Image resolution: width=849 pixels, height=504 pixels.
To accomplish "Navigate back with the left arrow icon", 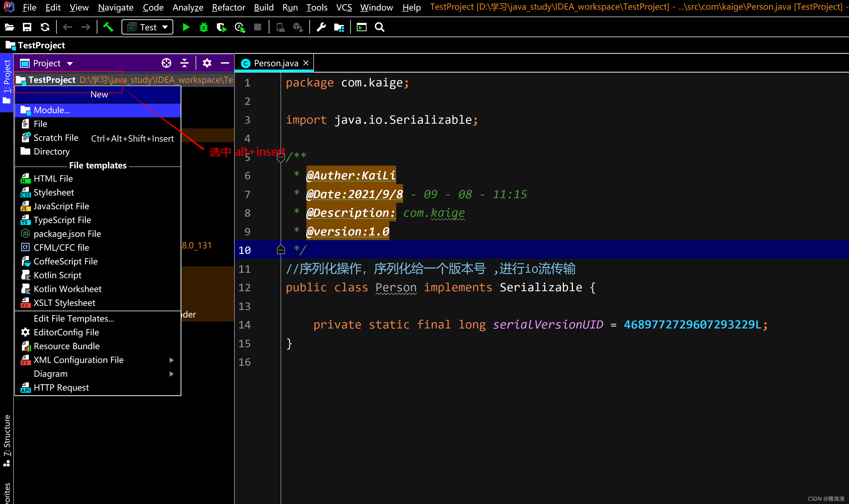I will 68,27.
